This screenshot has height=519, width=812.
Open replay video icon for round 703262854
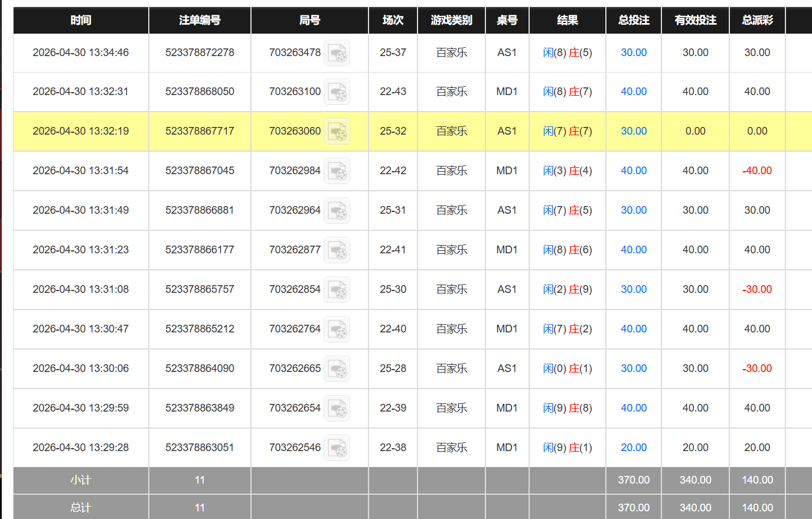(x=337, y=290)
